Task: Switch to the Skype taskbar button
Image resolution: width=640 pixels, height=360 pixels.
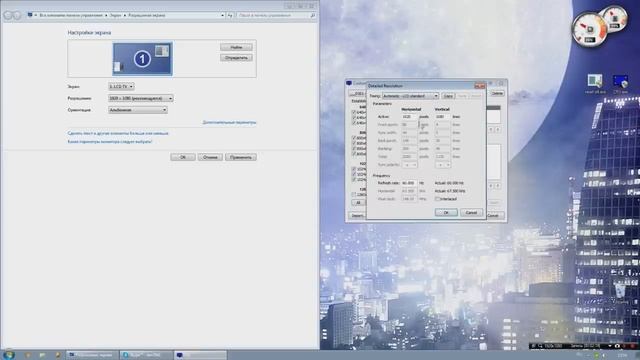Action: pos(146,355)
